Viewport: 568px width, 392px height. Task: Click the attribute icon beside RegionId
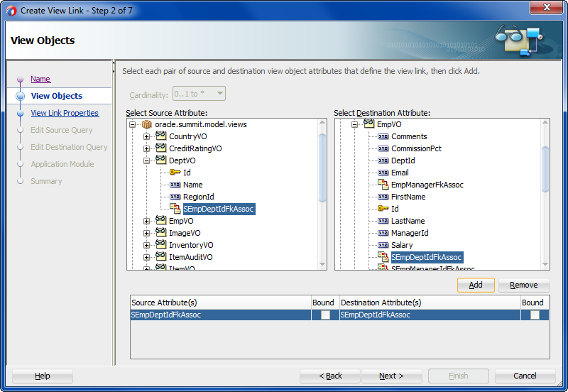click(175, 197)
